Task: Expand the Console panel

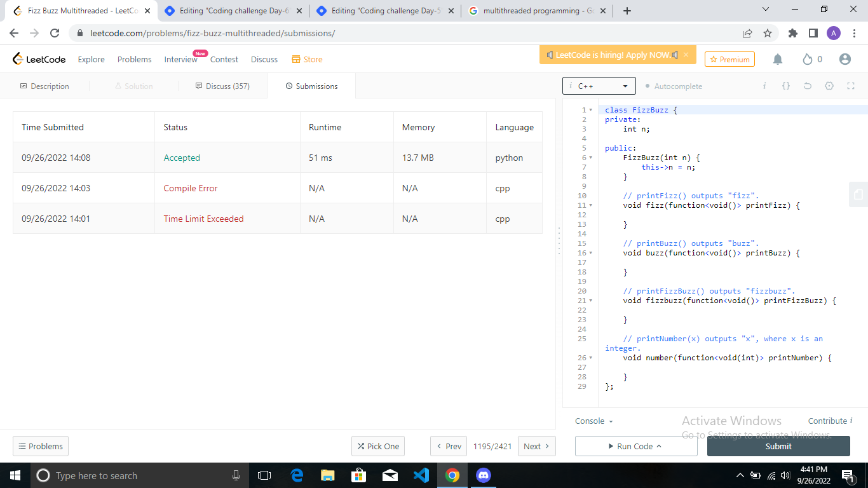Action: tap(594, 421)
